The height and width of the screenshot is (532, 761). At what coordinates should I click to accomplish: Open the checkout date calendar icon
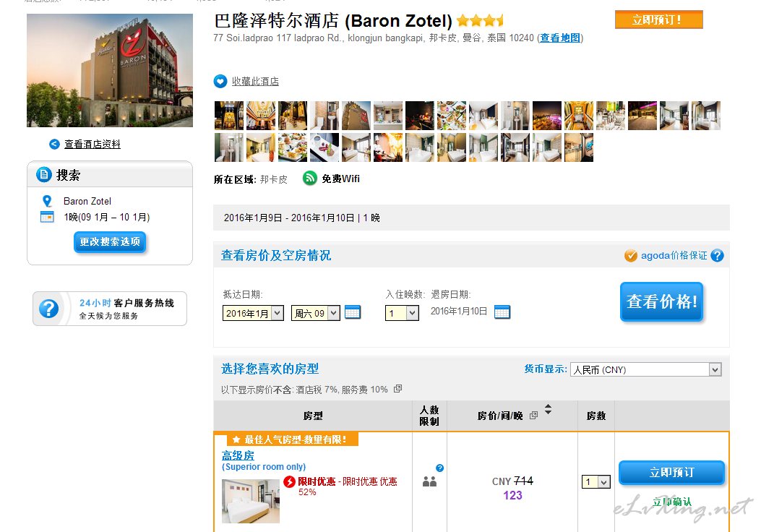pos(502,312)
